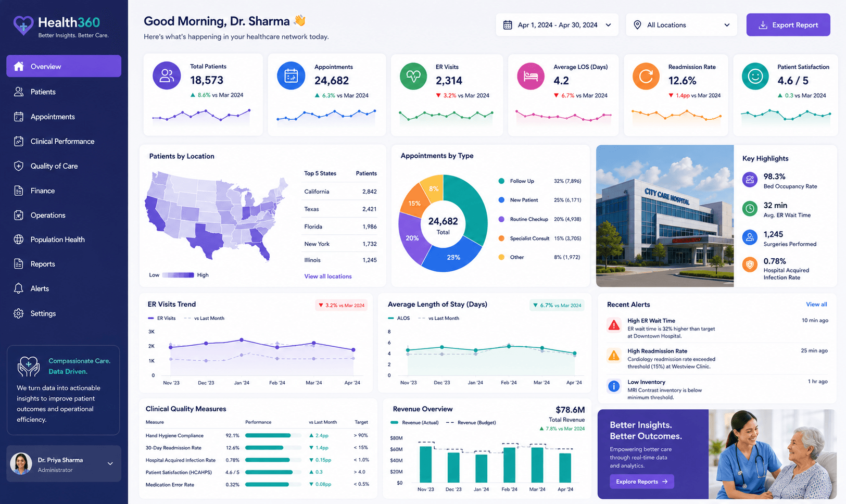The height and width of the screenshot is (504, 846).
Task: Click the Average LOS pink bed icon
Action: 531,76
